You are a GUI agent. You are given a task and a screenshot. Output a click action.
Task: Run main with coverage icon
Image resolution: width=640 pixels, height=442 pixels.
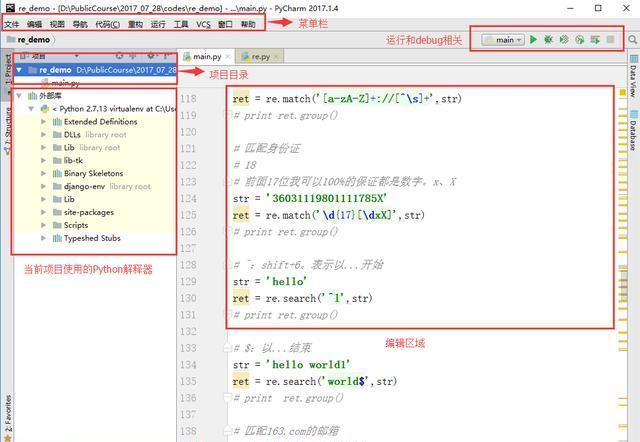(x=564, y=40)
